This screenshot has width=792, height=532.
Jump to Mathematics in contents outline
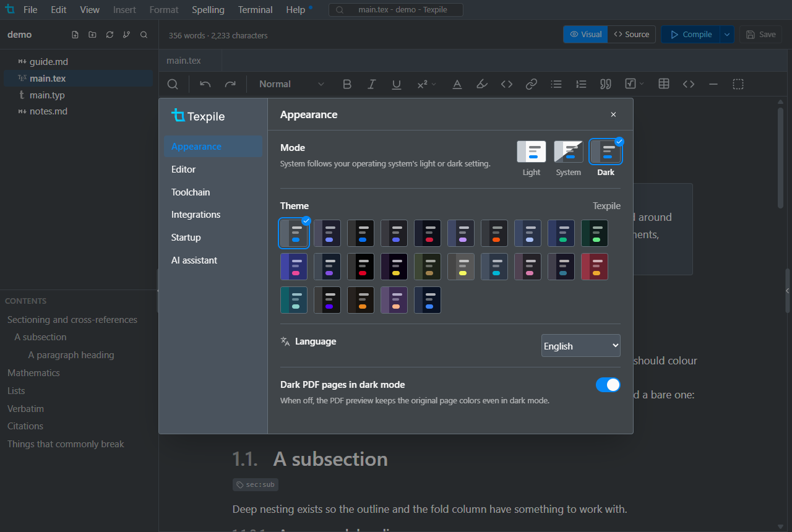(x=33, y=373)
